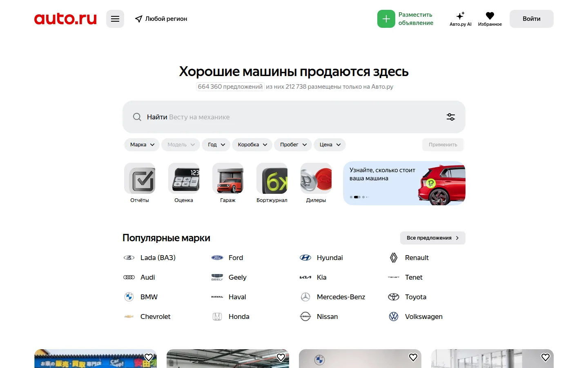Expand the Цена dropdown
The image size is (588, 368).
coord(330,145)
